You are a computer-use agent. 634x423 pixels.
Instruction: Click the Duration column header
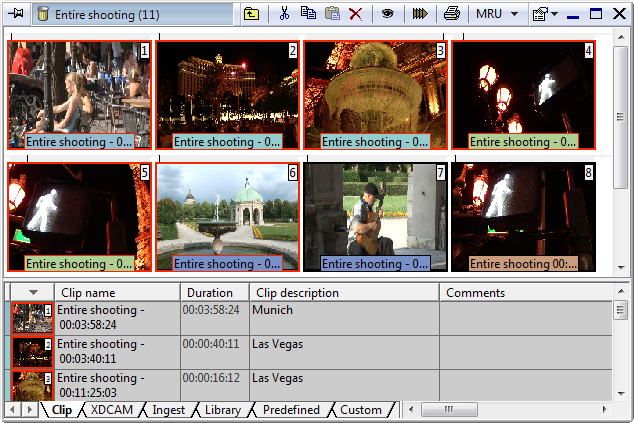[215, 292]
